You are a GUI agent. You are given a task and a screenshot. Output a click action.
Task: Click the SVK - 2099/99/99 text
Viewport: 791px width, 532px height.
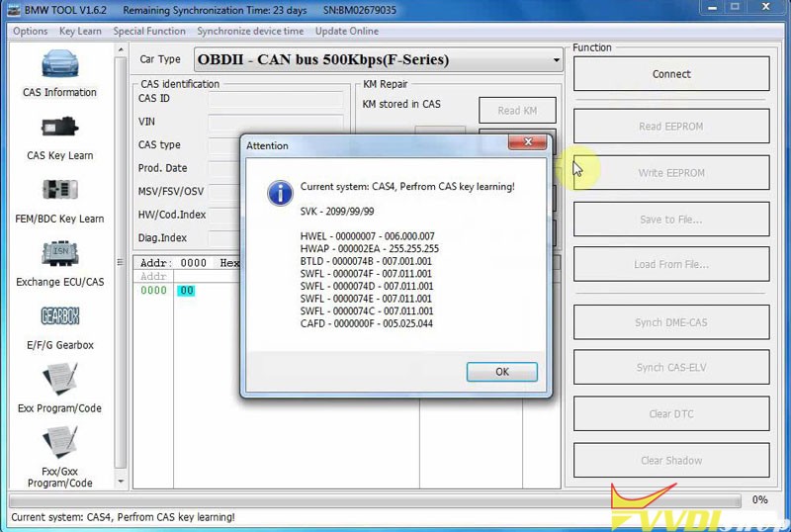click(x=337, y=212)
